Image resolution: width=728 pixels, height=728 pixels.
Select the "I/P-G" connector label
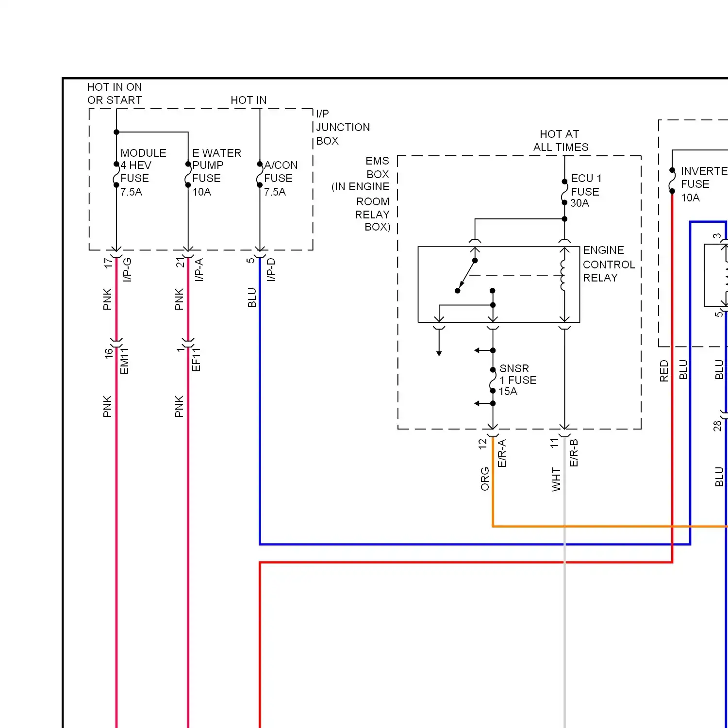coord(127,270)
